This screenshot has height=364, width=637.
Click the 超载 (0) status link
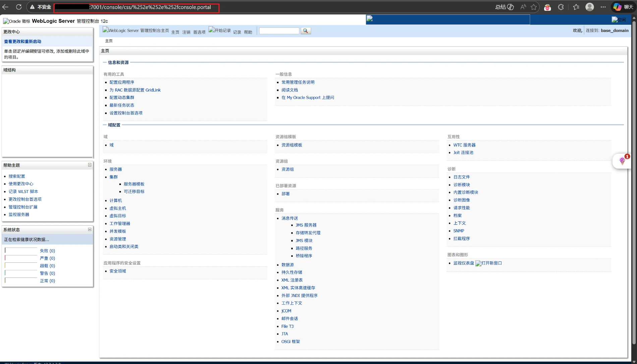pyautogui.click(x=47, y=266)
